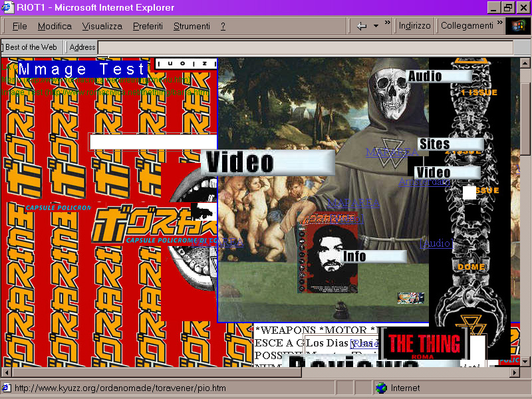Follow the bracketed [Video] link on the poster

pos(346,219)
